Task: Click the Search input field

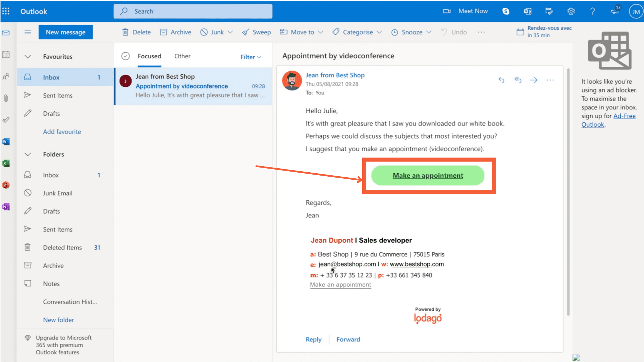Action: coord(193,11)
